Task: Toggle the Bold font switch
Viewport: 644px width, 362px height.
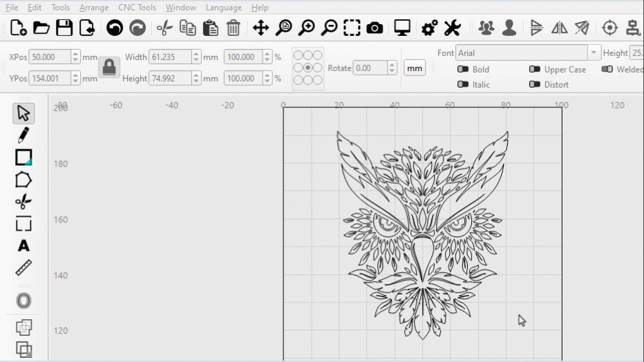Action: tap(463, 69)
